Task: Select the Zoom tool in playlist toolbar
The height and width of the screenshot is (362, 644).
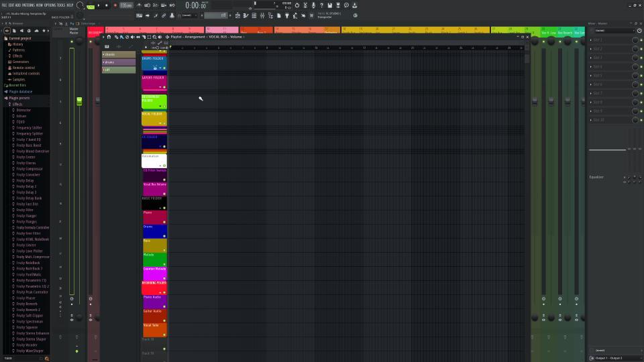Action: 154,37
